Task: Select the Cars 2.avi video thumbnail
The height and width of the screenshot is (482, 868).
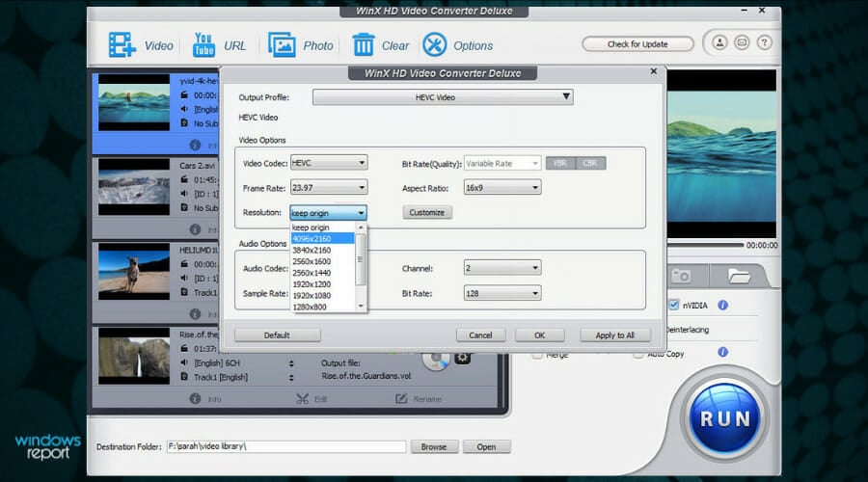Action: click(x=134, y=187)
